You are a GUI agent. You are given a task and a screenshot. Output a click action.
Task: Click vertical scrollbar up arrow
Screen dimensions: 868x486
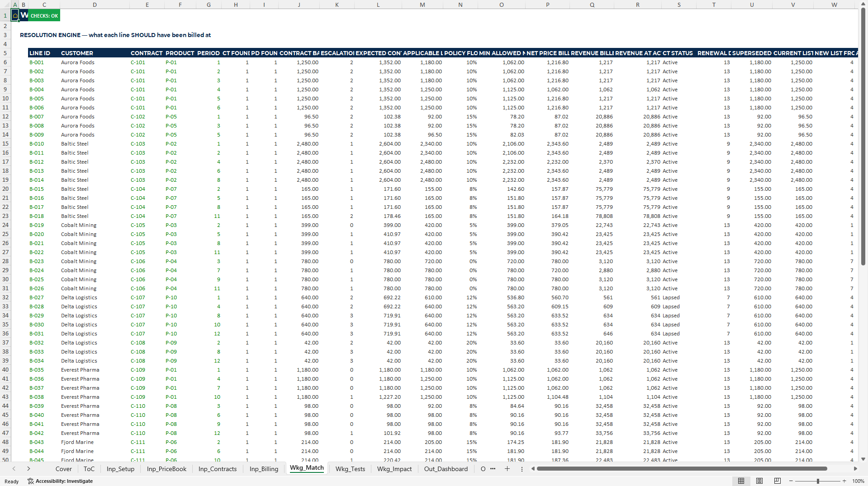coord(863,4)
